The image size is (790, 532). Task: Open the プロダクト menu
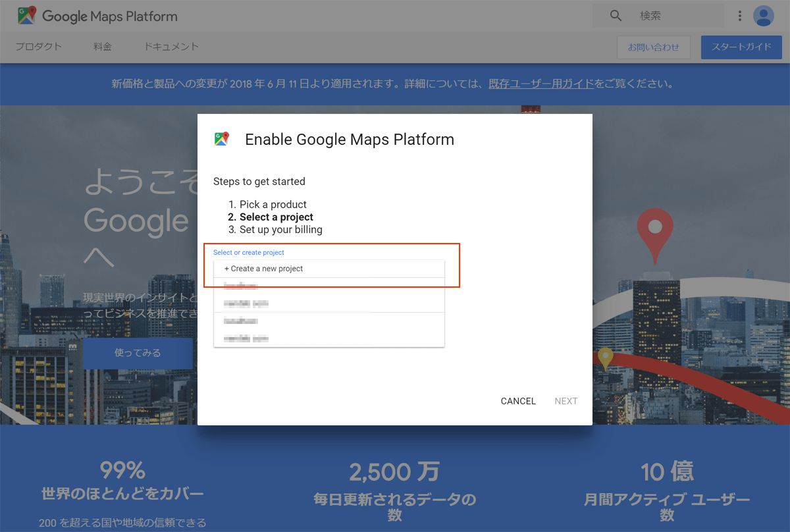click(x=38, y=47)
